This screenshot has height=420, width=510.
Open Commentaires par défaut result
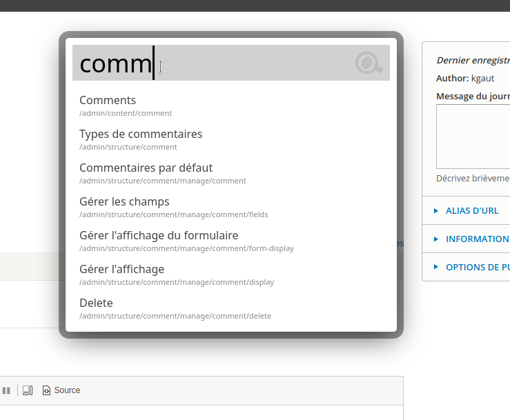(146, 168)
